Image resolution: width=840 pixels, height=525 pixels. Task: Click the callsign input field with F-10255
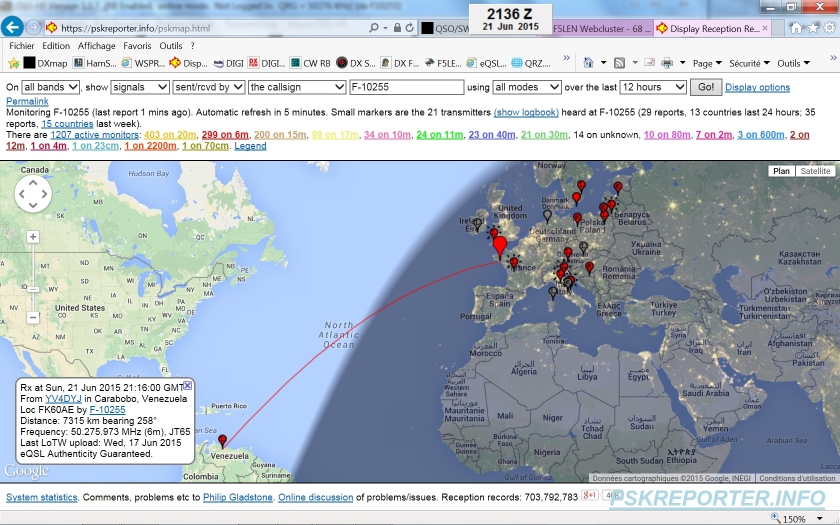[399, 87]
